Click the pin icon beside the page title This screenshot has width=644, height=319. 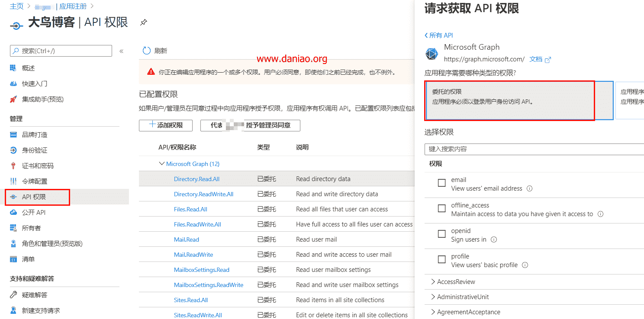144,22
